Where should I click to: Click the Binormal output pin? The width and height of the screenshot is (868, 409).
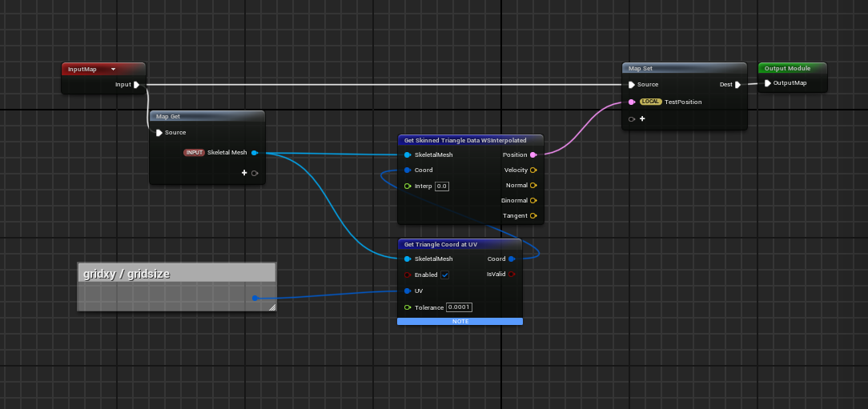click(x=533, y=201)
